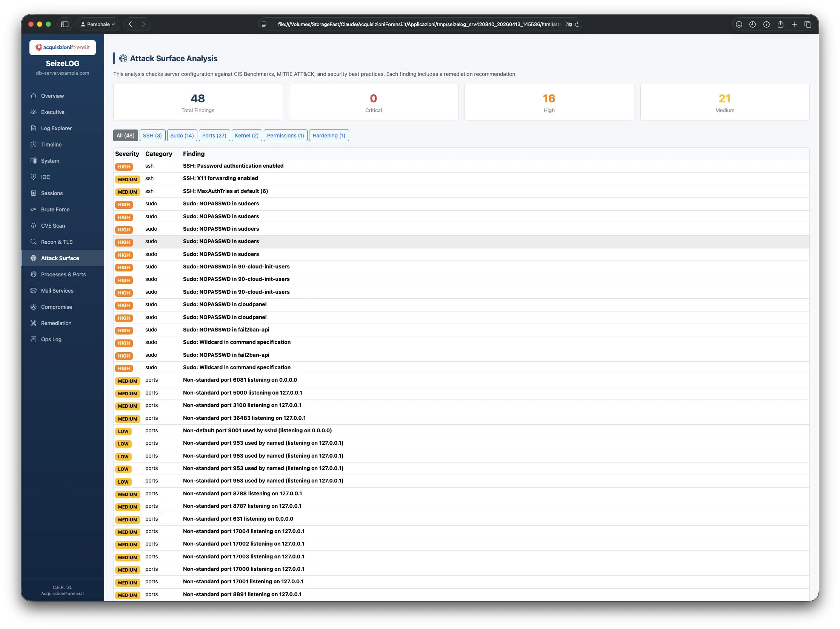The width and height of the screenshot is (840, 629).
Task: Open the Brute Force sidebar icon
Action: [x=34, y=209]
